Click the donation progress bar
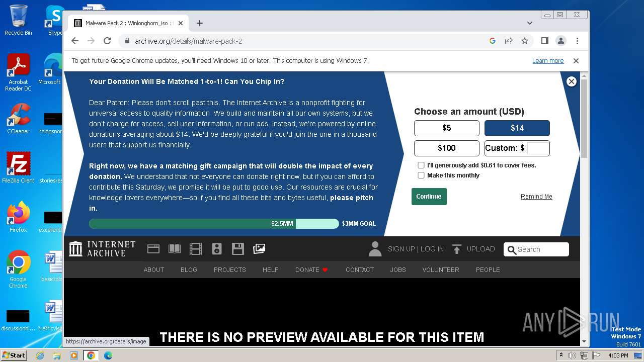Viewport: 644px width, 362px height. click(x=214, y=224)
